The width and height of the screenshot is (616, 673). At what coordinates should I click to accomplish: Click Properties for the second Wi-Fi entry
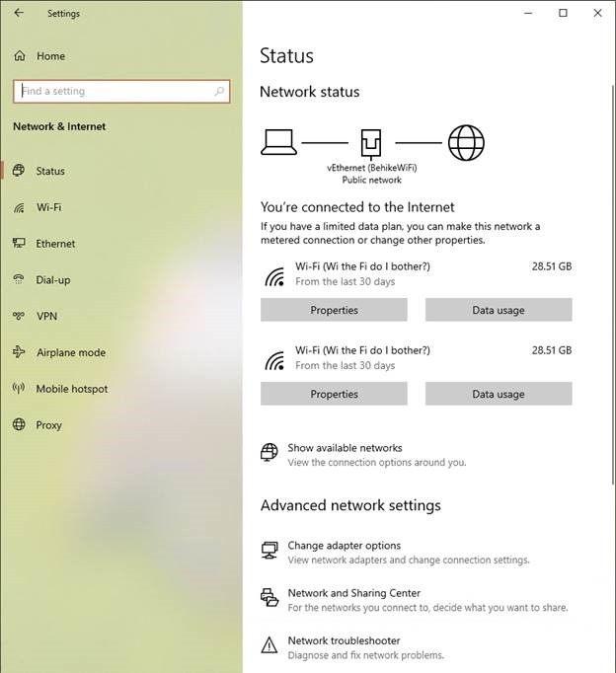point(334,394)
